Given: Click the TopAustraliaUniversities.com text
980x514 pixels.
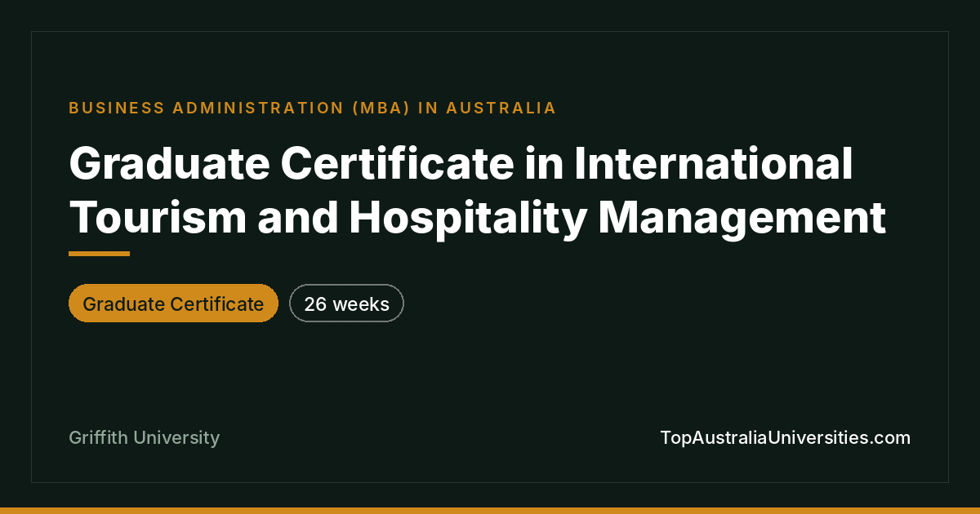Looking at the screenshot, I should pyautogui.click(x=785, y=437).
